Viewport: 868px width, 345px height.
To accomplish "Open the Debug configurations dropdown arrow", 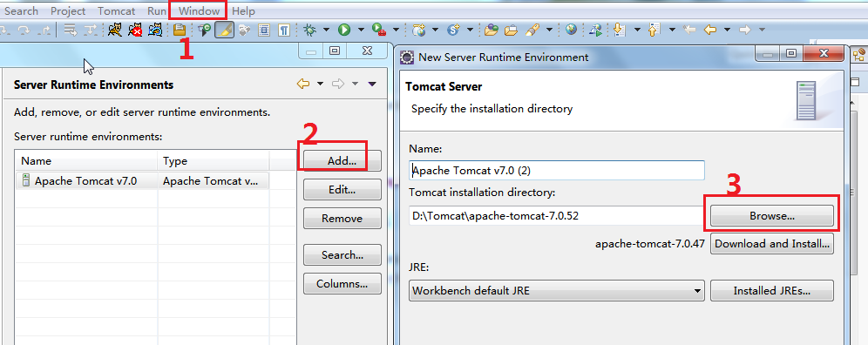I will [327, 30].
